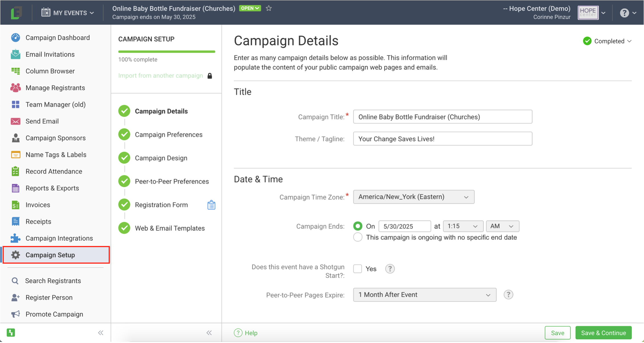Click the Save & Continue button
The width and height of the screenshot is (644, 343).
click(603, 333)
